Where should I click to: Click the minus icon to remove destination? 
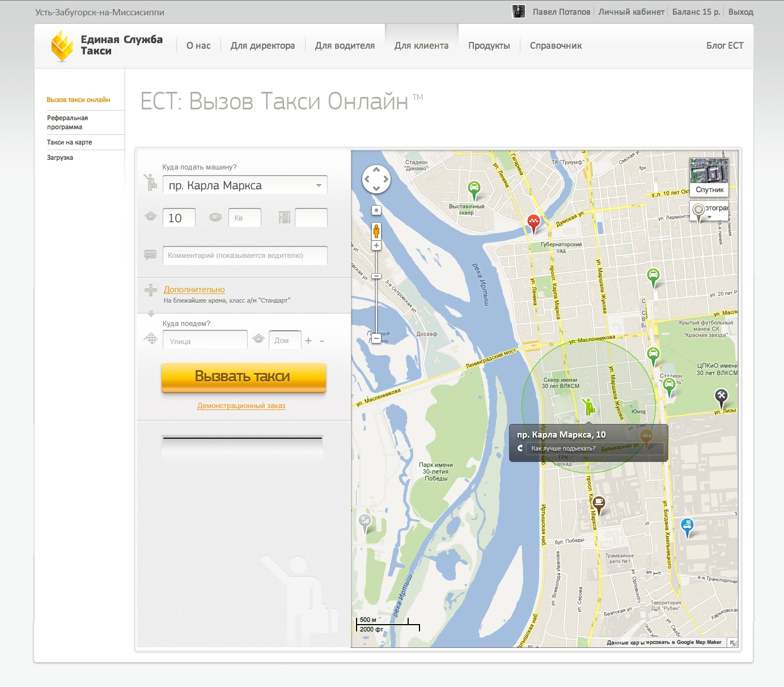point(322,341)
